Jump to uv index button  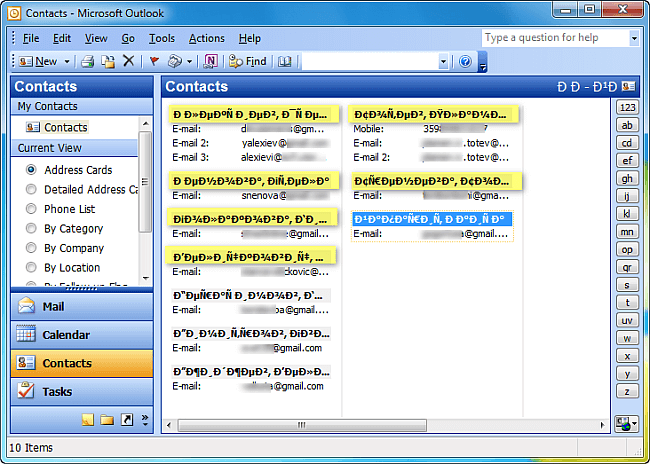(x=627, y=320)
